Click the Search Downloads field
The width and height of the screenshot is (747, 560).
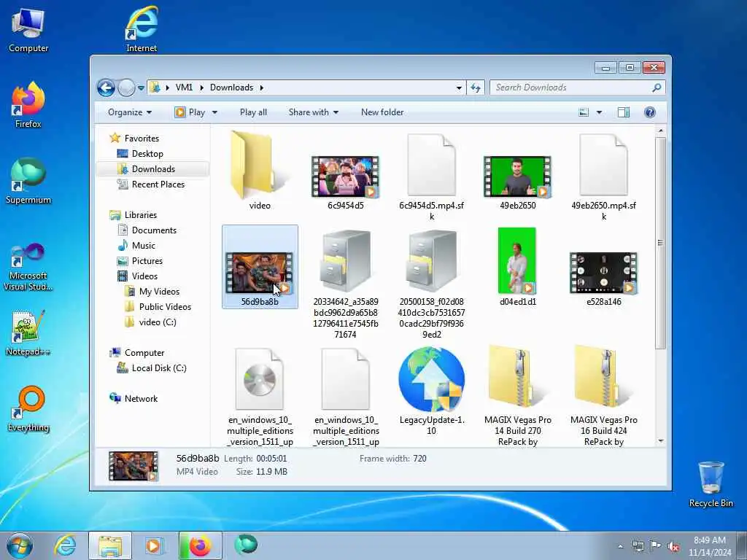[x=570, y=87]
